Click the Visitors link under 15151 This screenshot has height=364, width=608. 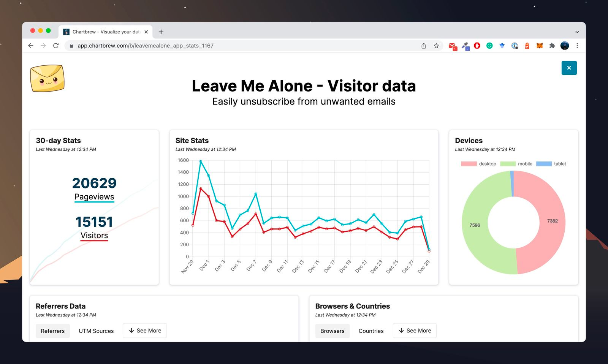tap(94, 236)
